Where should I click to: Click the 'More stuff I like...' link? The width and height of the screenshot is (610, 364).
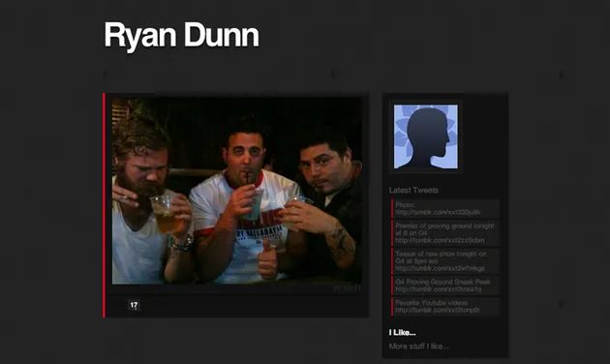point(418,347)
